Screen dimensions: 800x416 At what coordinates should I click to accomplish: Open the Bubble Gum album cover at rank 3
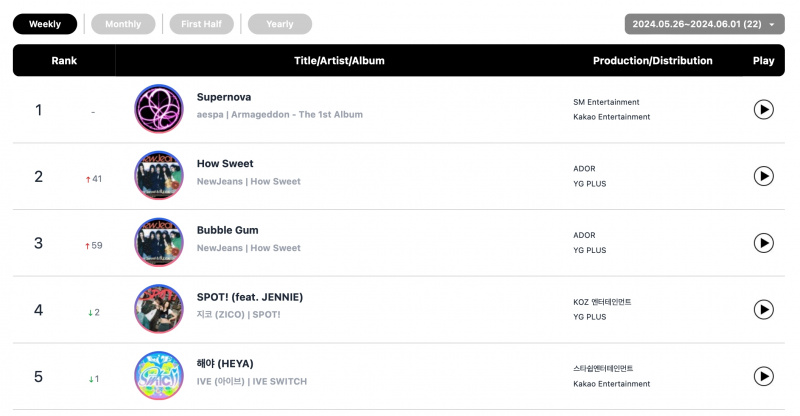coord(159,242)
